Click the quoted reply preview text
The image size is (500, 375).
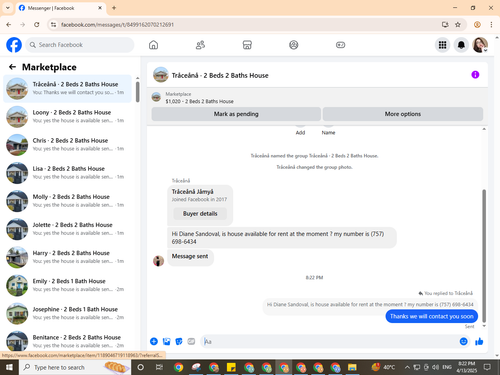(x=370, y=304)
